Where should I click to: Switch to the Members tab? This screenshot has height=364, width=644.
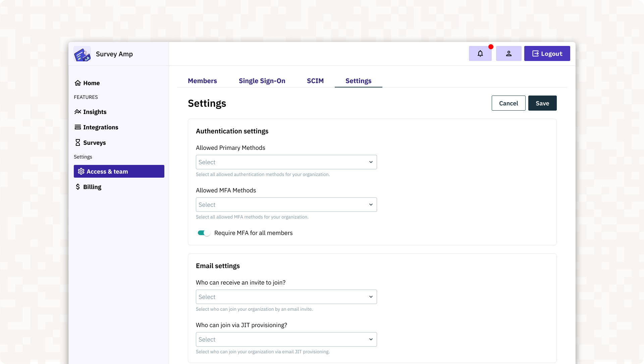202,81
